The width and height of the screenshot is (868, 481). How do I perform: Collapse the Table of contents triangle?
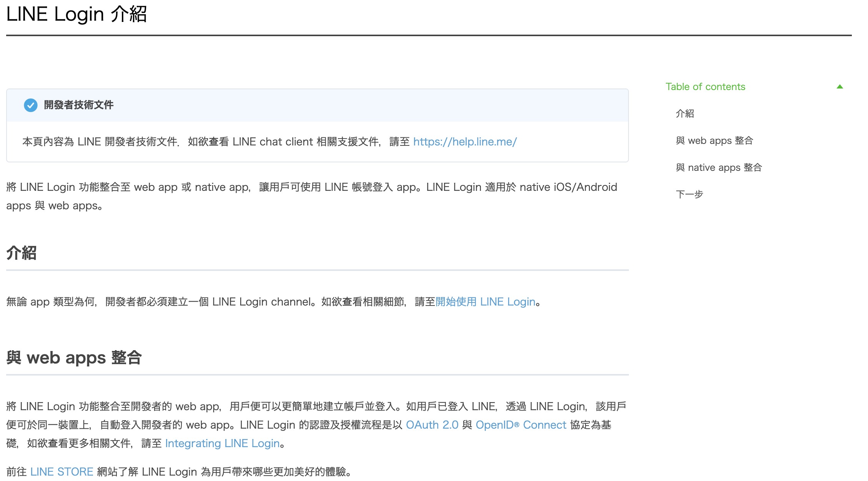840,87
